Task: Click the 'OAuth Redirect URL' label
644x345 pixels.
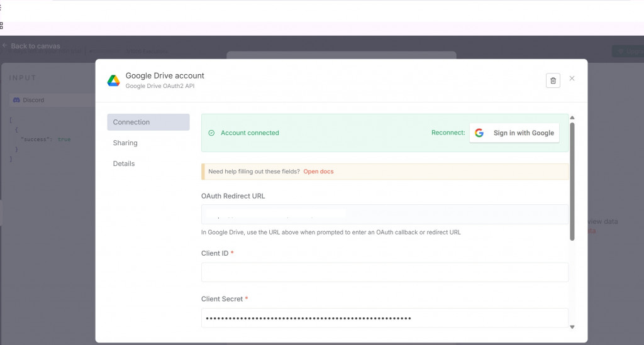Action: (x=233, y=196)
